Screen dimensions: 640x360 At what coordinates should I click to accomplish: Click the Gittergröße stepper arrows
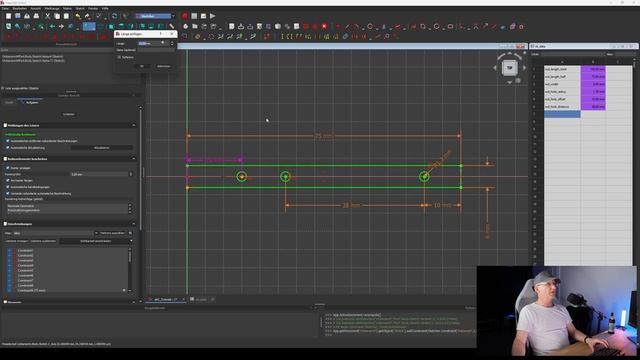pyautogui.click(x=131, y=174)
